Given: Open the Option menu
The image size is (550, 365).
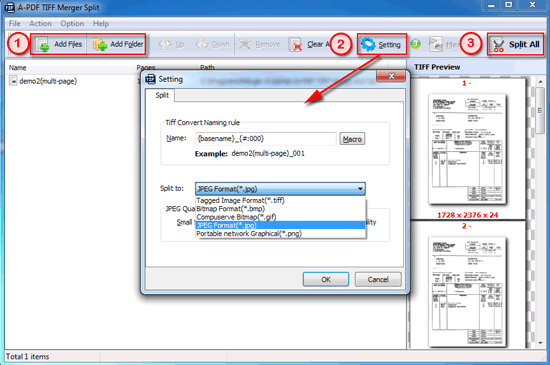Looking at the screenshot, I should pos(72,23).
